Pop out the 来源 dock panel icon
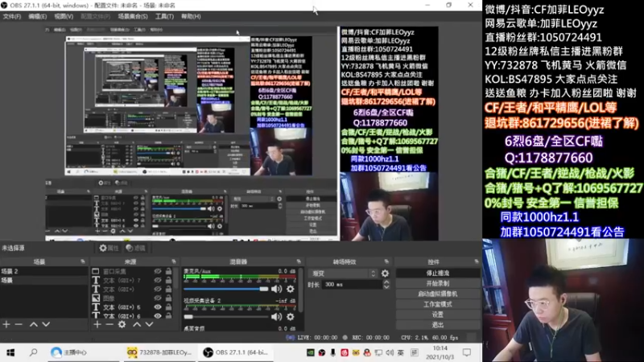 click(x=174, y=261)
